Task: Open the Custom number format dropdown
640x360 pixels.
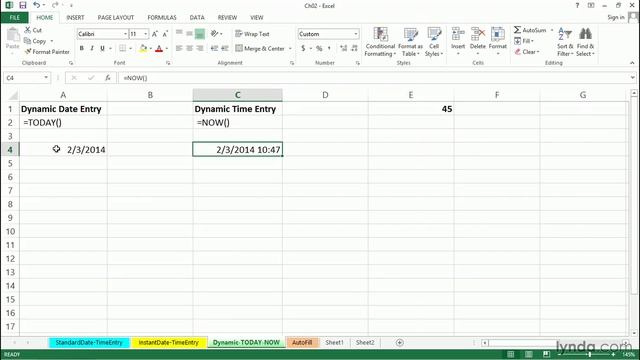Action: 356,34
